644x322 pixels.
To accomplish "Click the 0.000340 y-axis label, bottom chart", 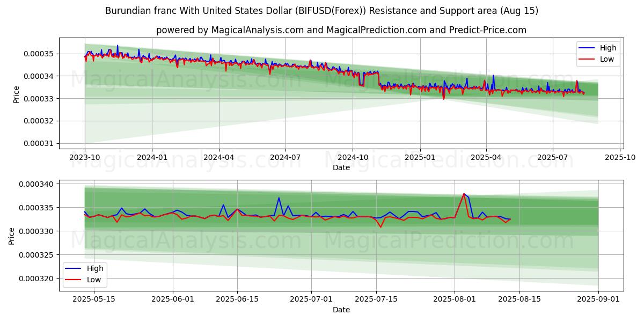I will point(37,185).
